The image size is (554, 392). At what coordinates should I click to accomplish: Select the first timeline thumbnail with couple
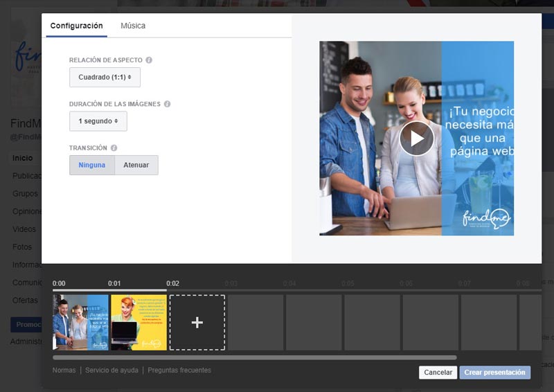coord(80,322)
